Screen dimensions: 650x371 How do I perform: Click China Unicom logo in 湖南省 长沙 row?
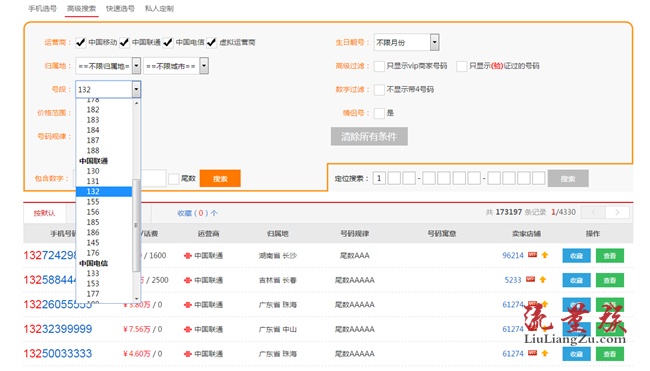pyautogui.click(x=187, y=256)
